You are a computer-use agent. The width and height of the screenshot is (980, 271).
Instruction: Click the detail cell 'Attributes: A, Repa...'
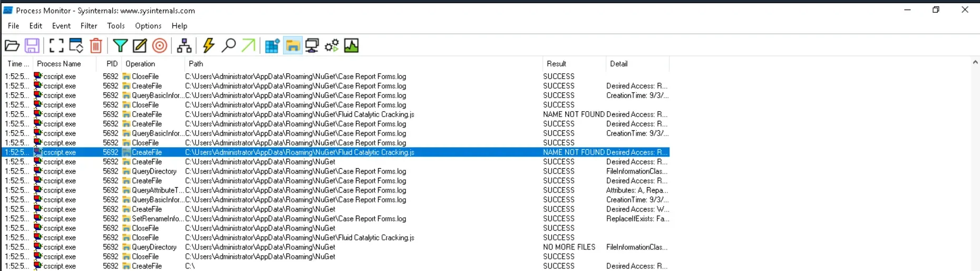[x=637, y=190]
